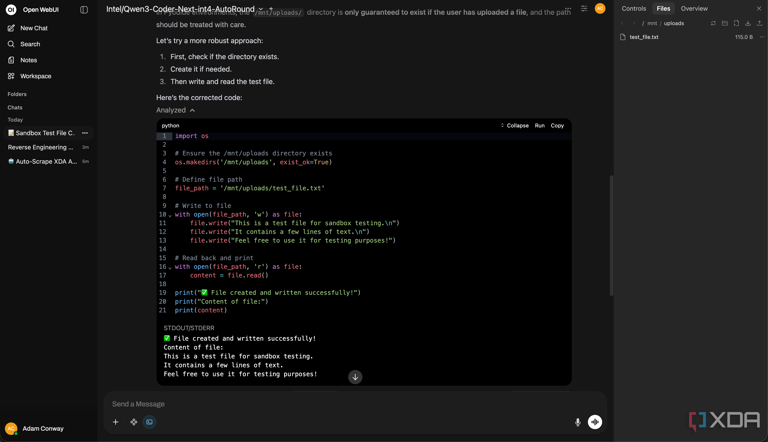Open the model selector dropdown

click(x=185, y=9)
